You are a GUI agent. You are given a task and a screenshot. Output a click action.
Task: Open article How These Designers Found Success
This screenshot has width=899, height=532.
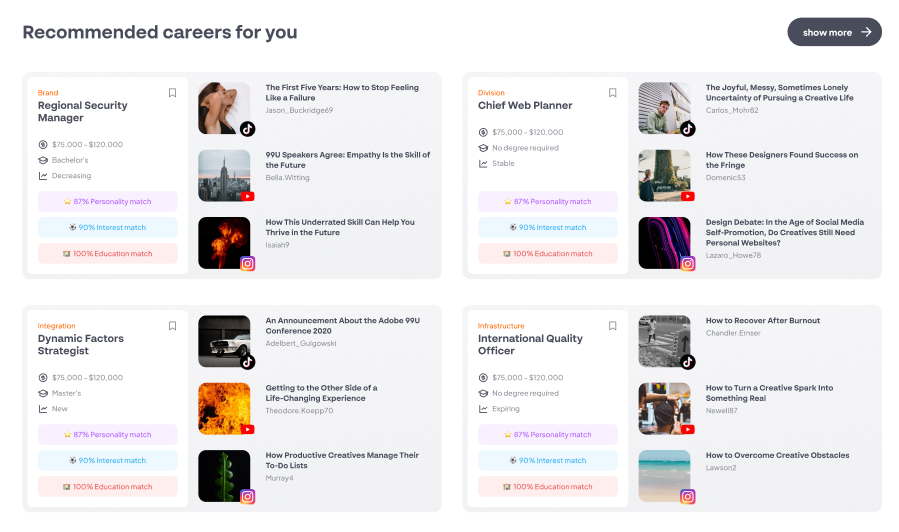click(782, 160)
